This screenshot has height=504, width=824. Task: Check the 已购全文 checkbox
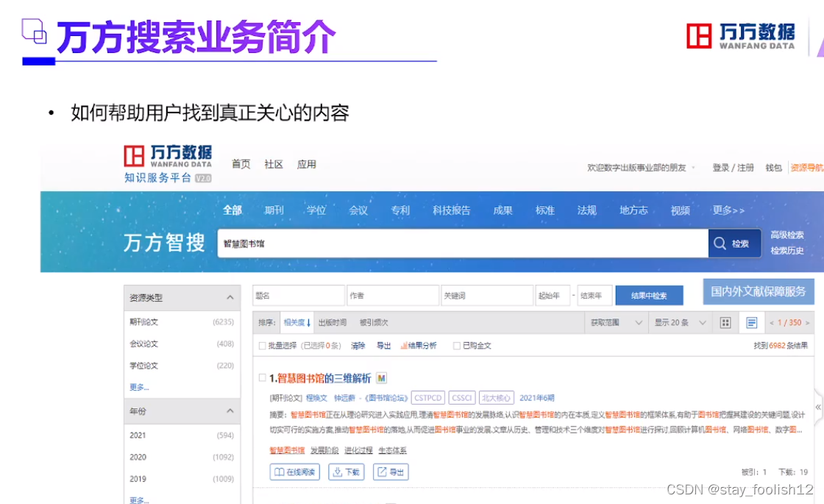pyautogui.click(x=457, y=346)
